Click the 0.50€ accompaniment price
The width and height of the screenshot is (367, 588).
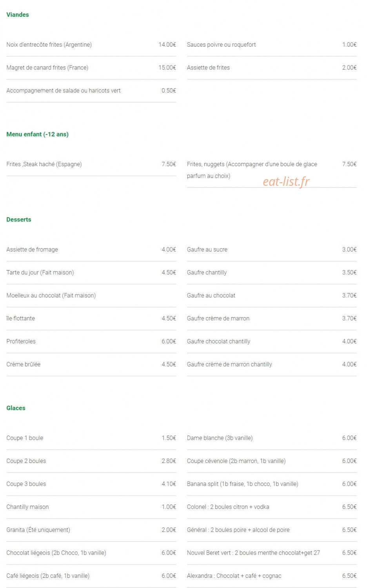(x=169, y=91)
